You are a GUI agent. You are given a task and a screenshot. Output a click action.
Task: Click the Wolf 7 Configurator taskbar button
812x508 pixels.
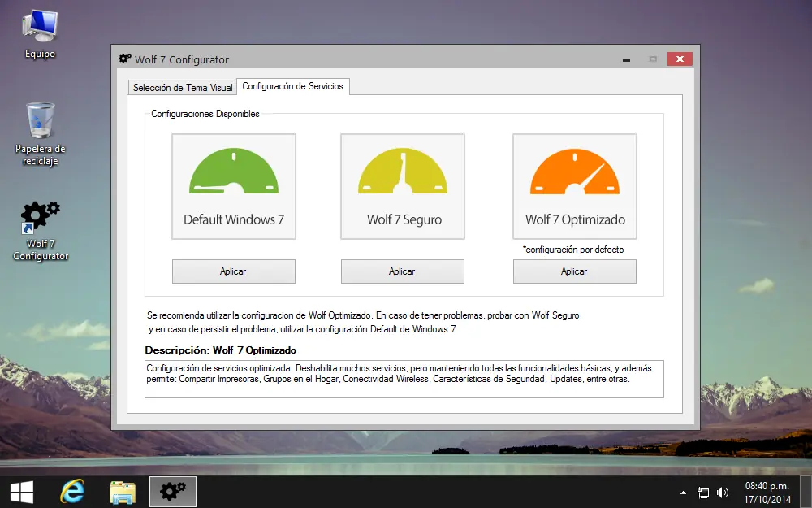173,492
